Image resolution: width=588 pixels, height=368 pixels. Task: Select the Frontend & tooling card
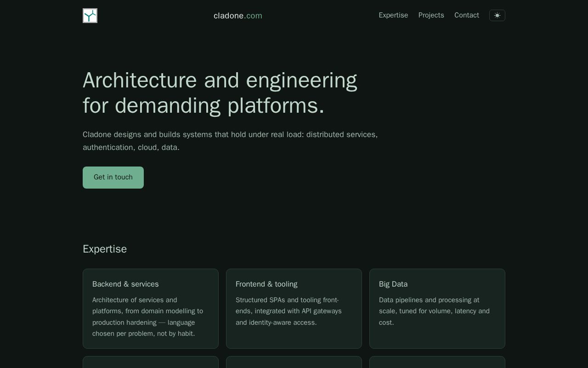(294, 309)
